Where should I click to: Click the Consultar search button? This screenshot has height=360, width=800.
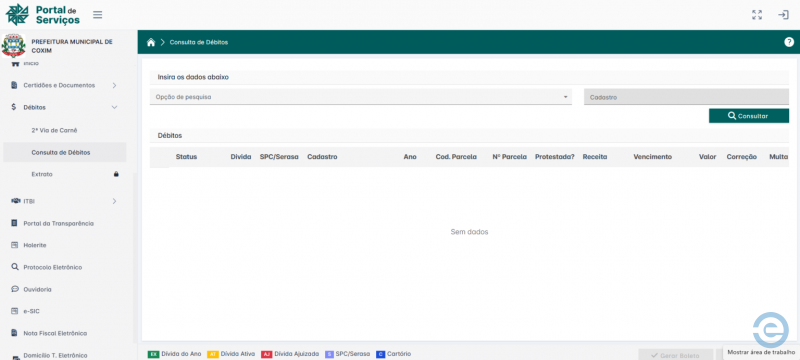(x=748, y=116)
